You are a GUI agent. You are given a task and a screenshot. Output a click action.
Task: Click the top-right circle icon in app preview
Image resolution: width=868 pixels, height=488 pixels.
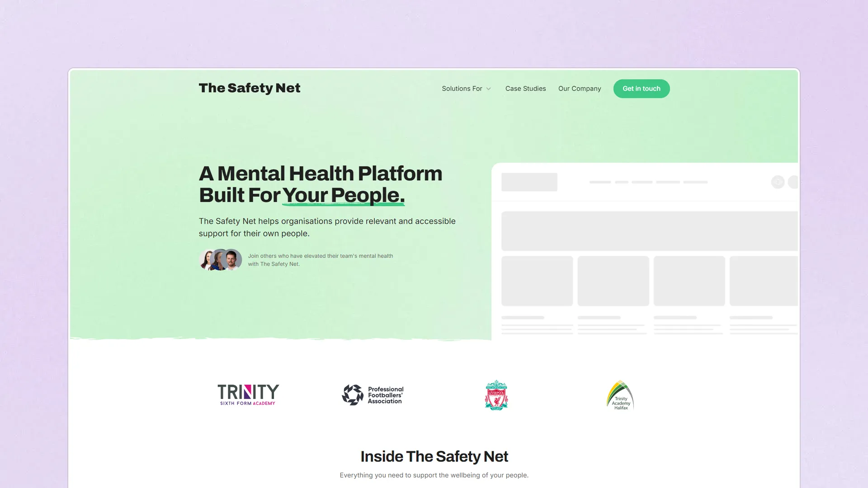tap(793, 182)
